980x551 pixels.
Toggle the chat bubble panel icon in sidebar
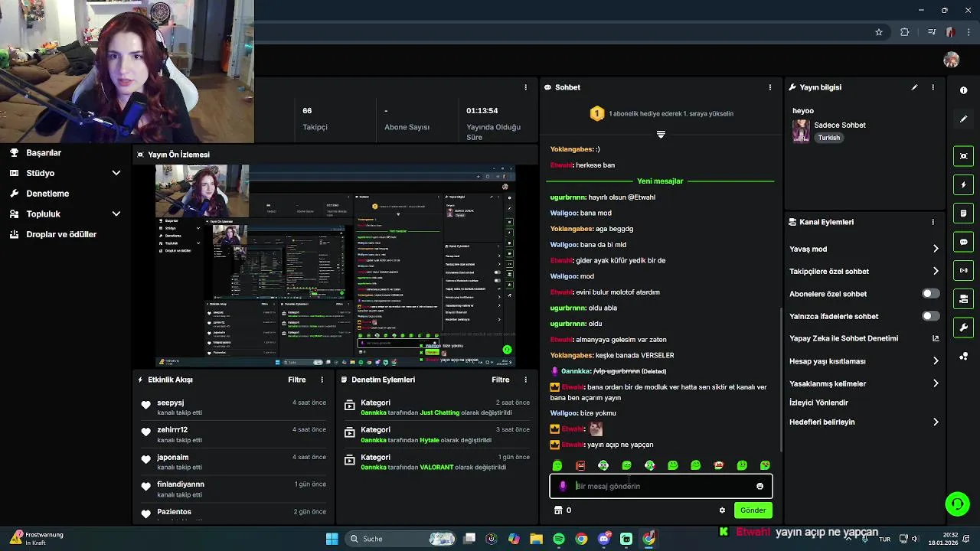click(x=963, y=242)
